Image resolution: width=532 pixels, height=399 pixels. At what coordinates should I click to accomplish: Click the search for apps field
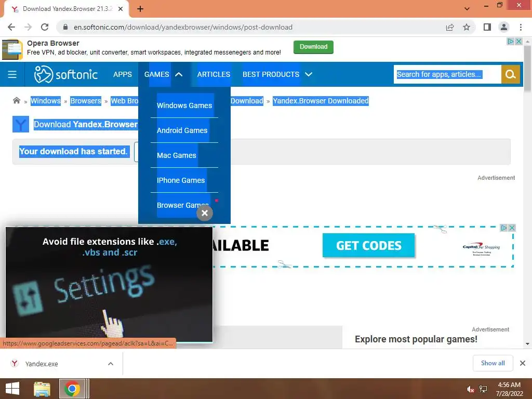click(x=447, y=74)
